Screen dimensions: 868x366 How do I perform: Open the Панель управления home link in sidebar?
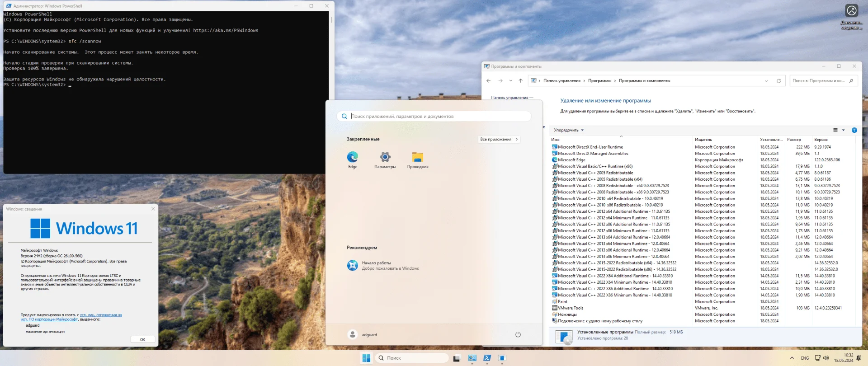[x=512, y=98]
